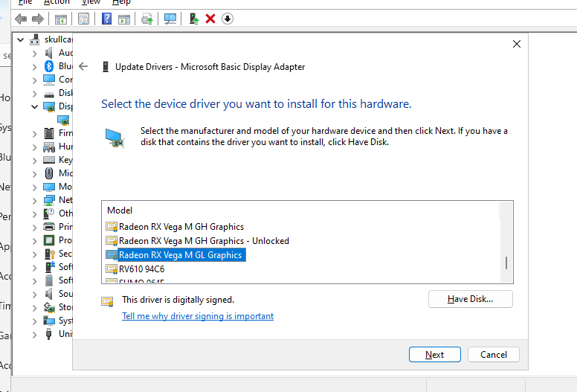Open the Action menu
Screen dimensions: 577x392
click(57, 2)
